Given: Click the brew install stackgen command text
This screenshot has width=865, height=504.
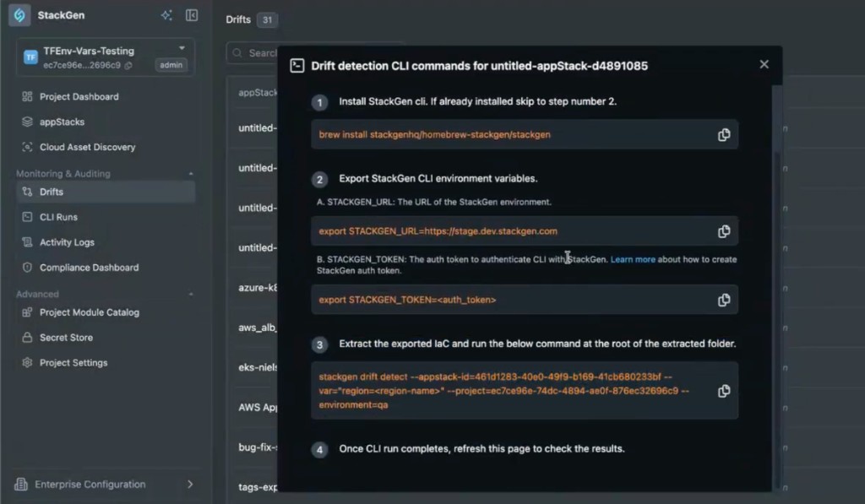Looking at the screenshot, I should coord(435,134).
